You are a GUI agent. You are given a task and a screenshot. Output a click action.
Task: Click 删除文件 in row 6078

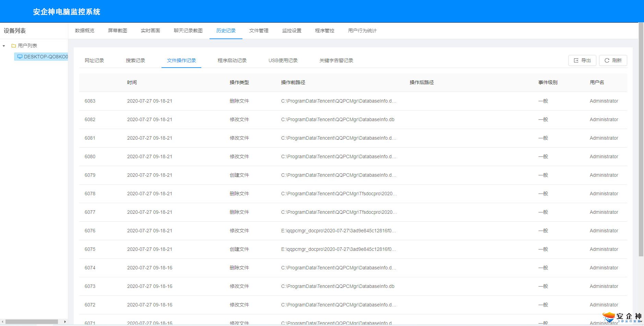tap(239, 194)
